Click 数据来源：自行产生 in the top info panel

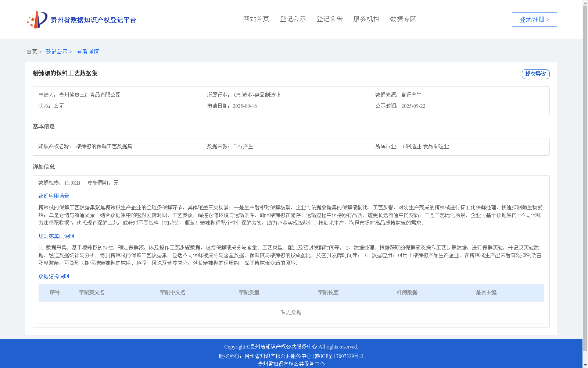pos(398,95)
